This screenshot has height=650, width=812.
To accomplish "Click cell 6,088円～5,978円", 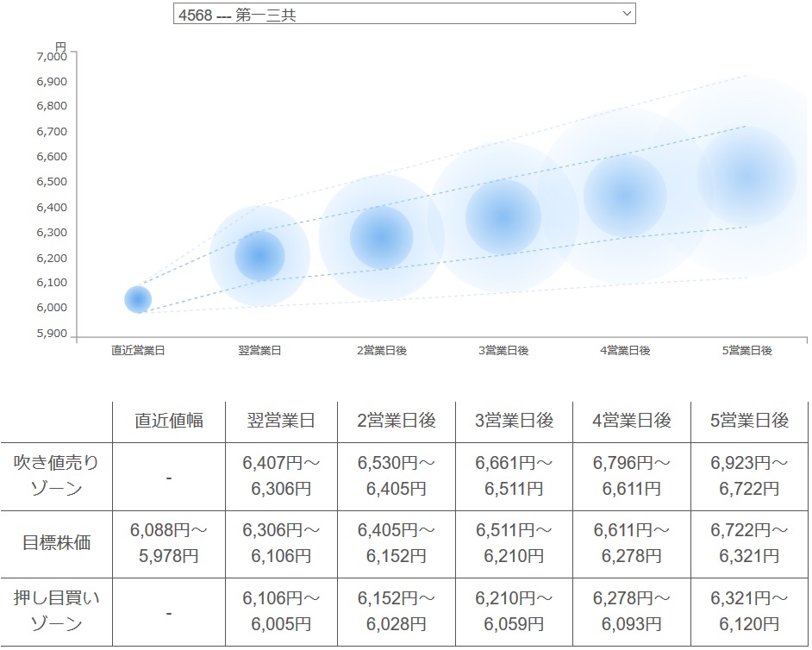I will [169, 543].
